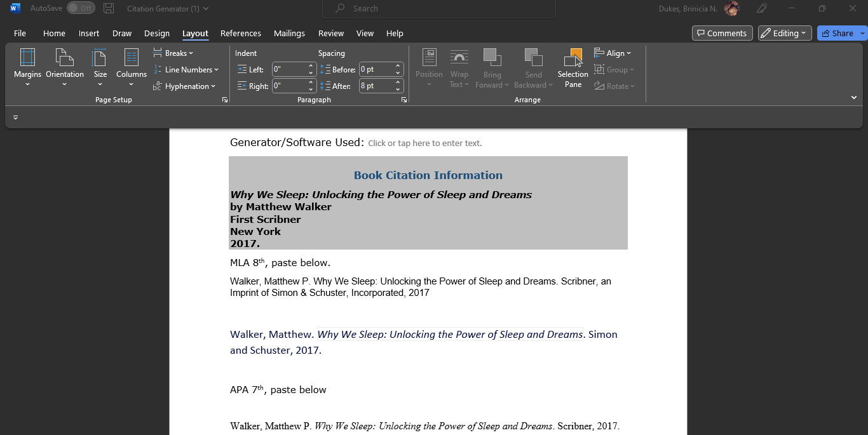
Task: Toggle the AutoSave switch
Action: tap(81, 8)
